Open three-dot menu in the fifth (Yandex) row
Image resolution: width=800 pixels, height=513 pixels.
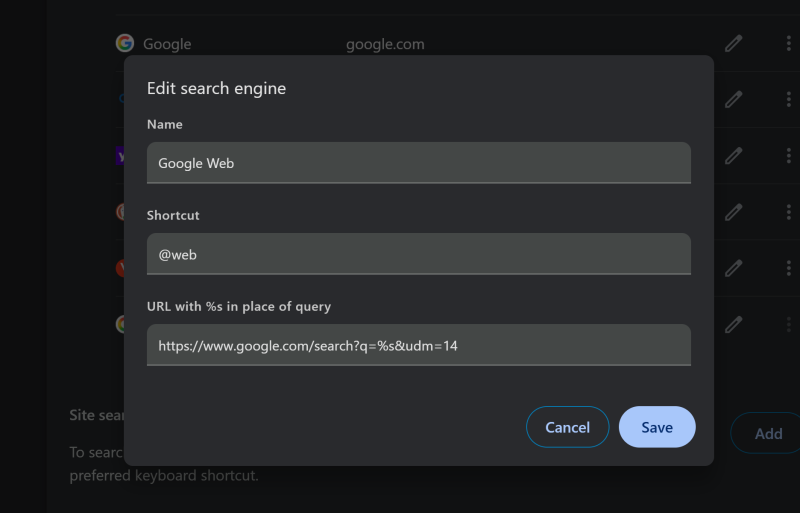pyautogui.click(x=788, y=268)
